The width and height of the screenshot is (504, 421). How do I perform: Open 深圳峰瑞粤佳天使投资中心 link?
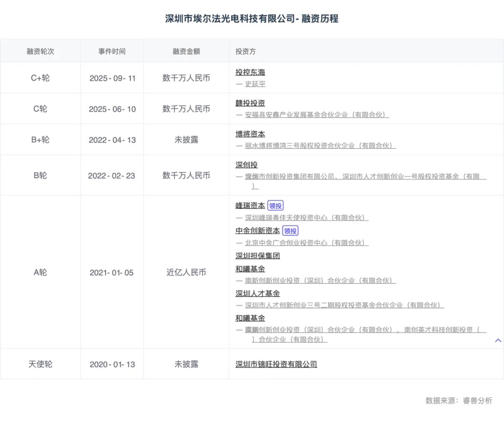pyautogui.click(x=307, y=218)
